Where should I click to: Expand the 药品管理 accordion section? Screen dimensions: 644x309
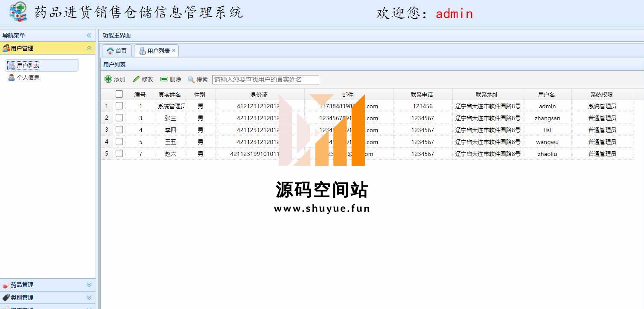pyautogui.click(x=89, y=285)
